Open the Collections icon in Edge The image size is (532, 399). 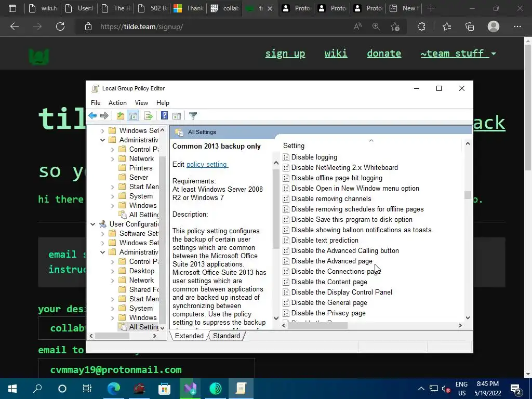coord(470,26)
